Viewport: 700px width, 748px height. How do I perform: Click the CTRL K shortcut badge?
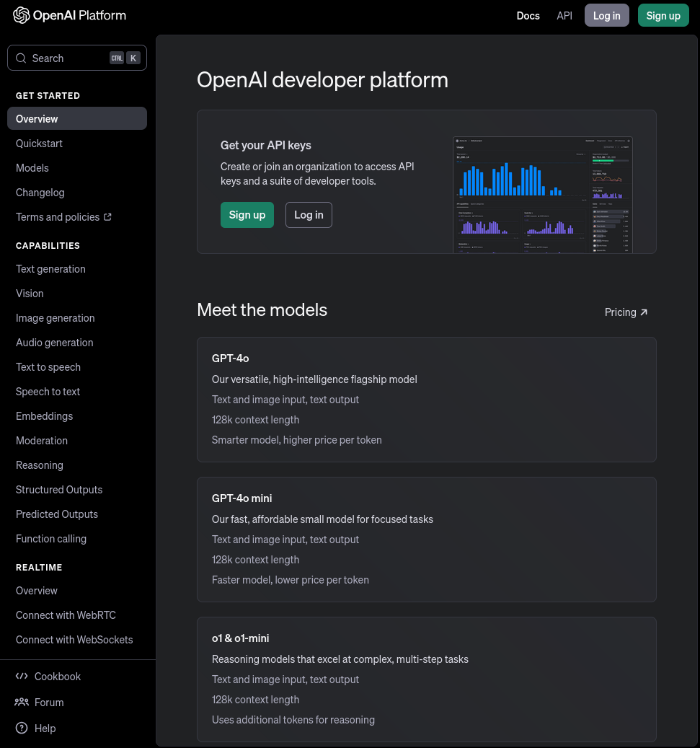(x=124, y=58)
